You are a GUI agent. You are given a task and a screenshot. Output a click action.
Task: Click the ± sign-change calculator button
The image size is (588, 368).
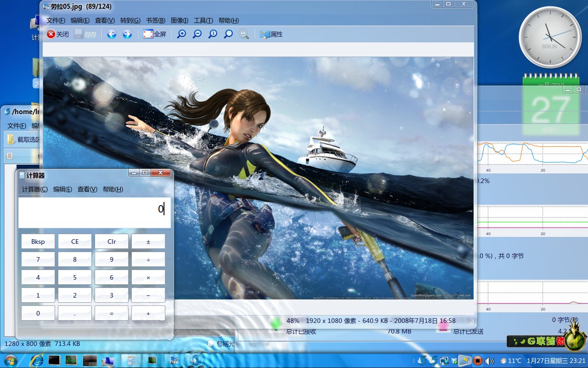[148, 241]
